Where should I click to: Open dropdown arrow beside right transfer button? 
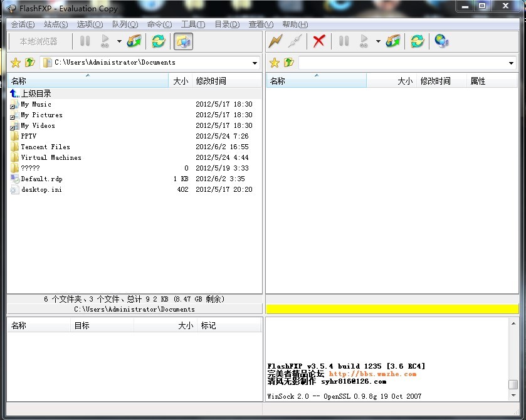click(378, 42)
